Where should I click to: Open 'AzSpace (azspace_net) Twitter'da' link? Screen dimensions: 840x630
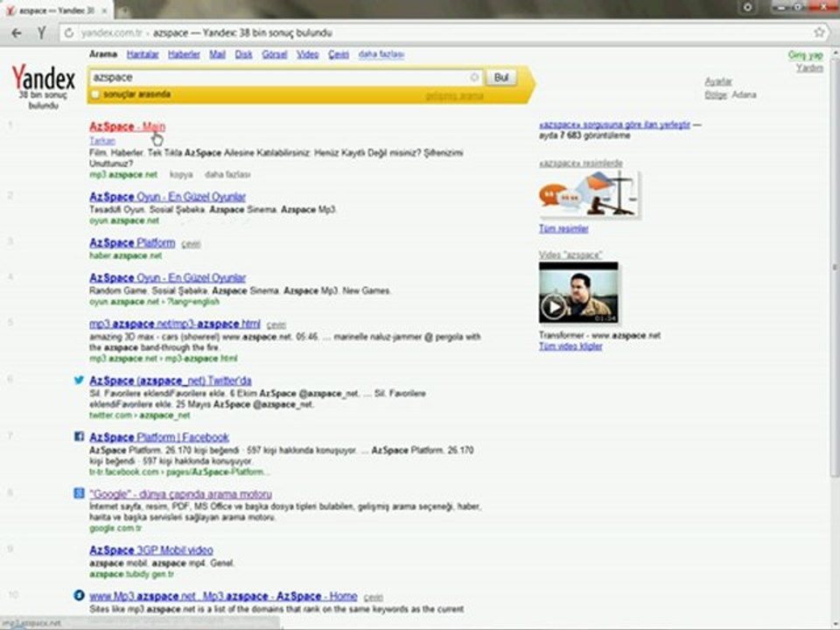coord(171,381)
